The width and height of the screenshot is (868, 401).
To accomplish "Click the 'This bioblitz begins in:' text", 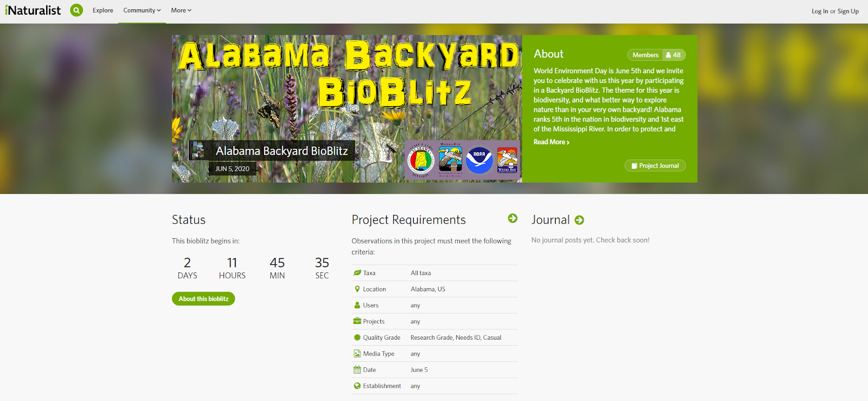I will point(206,241).
